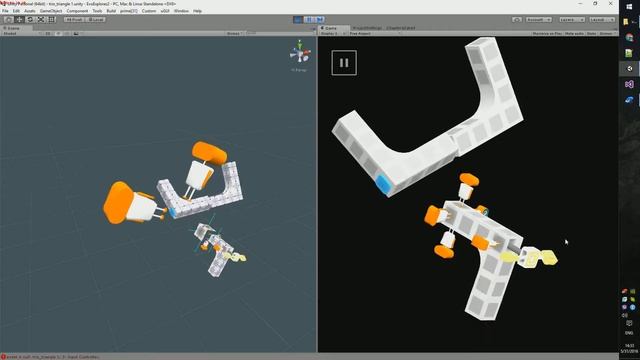
Task: Open Visual Studio from the taskbar
Action: (x=629, y=84)
